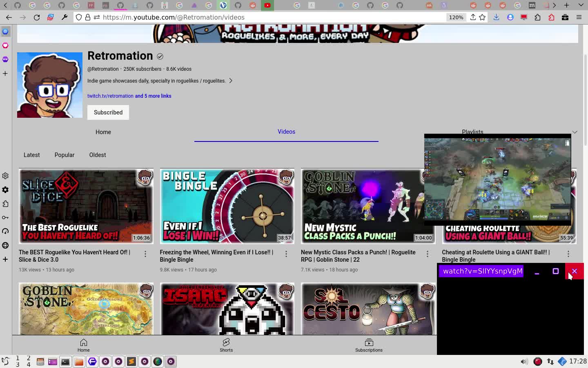
Task: Click the 'and 5 more links' text
Action: pyautogui.click(x=154, y=96)
